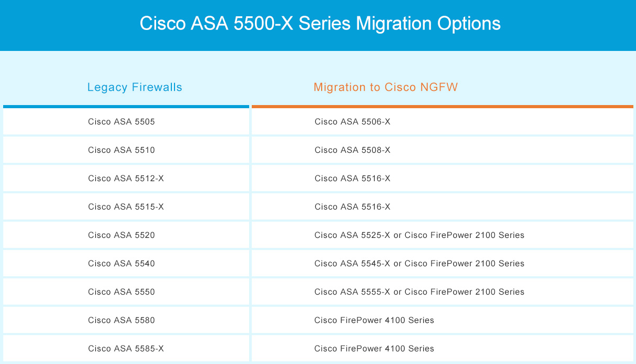
Task: Select the Migration to Cisco NGFW header
Action: [x=385, y=87]
